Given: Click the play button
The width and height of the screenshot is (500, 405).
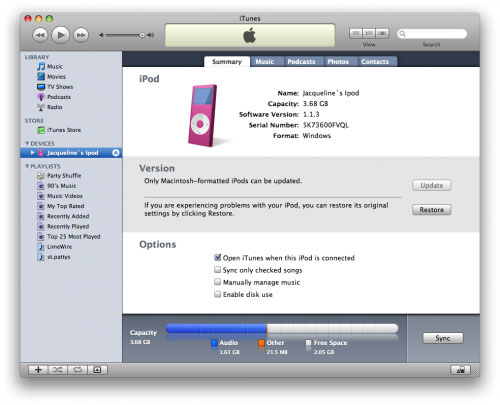Looking at the screenshot, I should coord(61,35).
